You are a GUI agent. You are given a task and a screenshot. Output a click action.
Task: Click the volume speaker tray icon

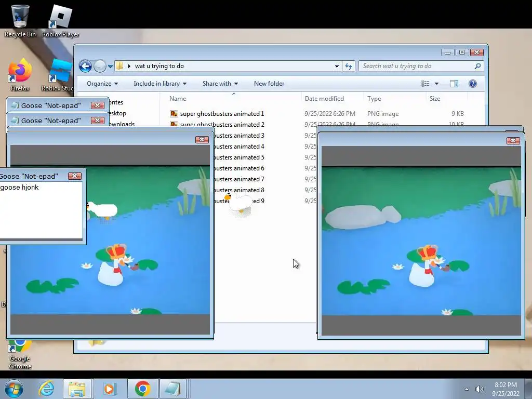pos(479,389)
